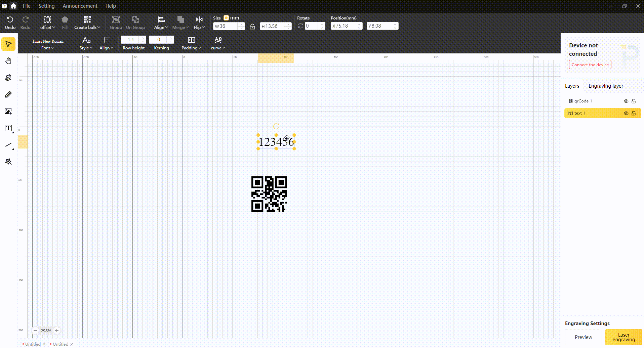This screenshot has width=644, height=348.
Task: Select the hand pan tool
Action: click(x=8, y=61)
